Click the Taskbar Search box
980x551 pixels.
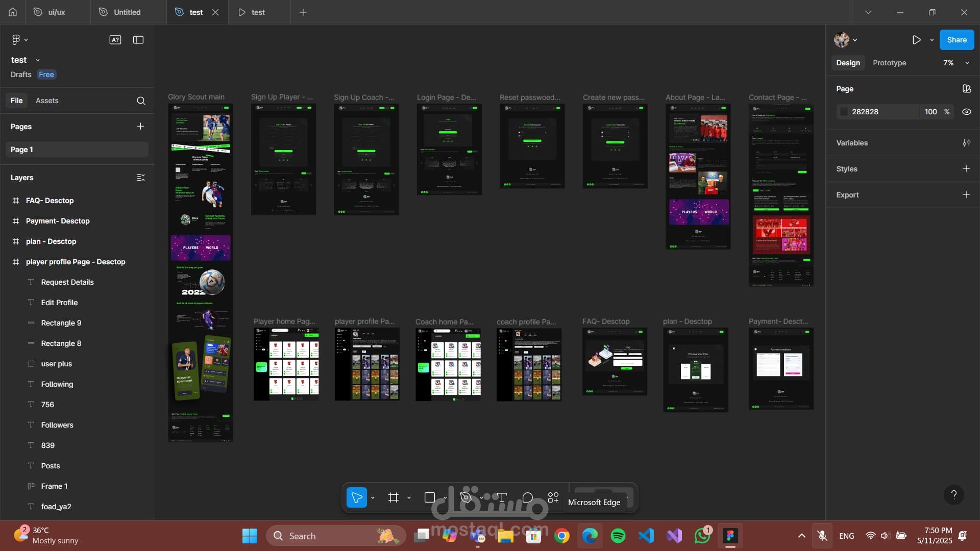point(336,536)
